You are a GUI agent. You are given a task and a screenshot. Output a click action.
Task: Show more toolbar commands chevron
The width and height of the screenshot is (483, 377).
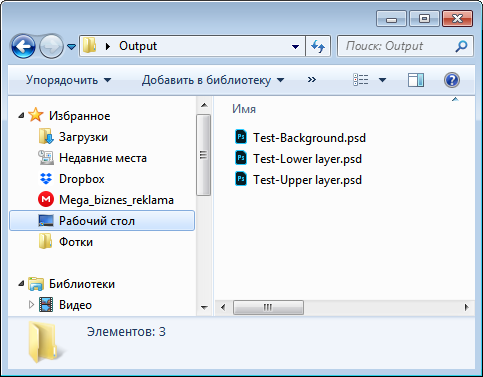[311, 80]
